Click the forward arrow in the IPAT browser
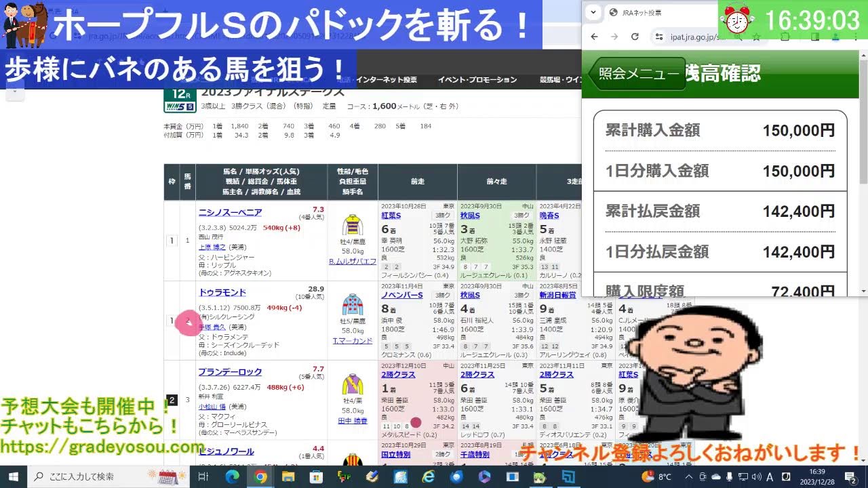 pos(614,37)
